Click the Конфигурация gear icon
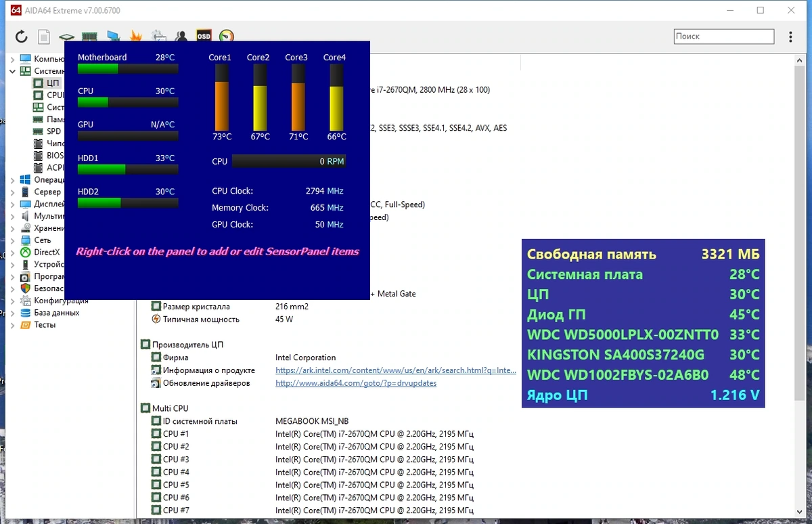812x524 pixels. click(26, 301)
